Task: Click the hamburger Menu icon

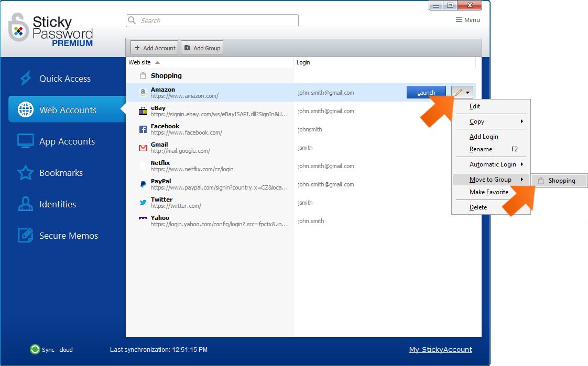Action: pyautogui.click(x=459, y=19)
